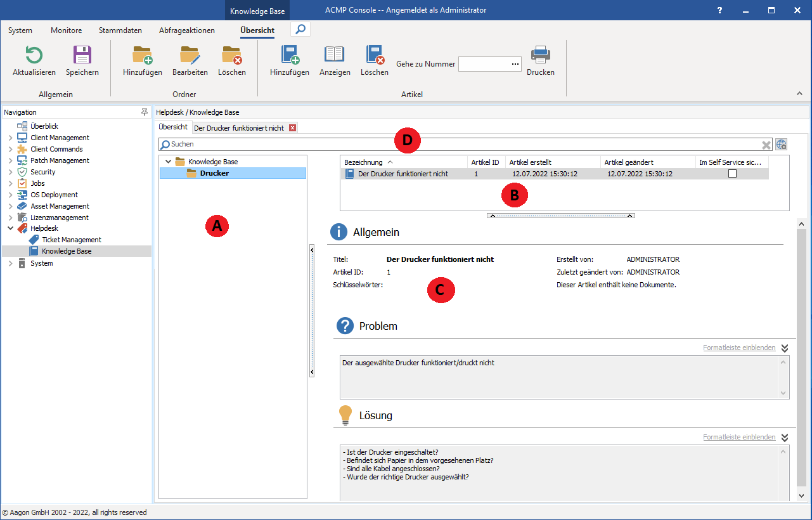Collapse the Knowledge Base folder tree
This screenshot has width=812, height=520.
point(168,162)
